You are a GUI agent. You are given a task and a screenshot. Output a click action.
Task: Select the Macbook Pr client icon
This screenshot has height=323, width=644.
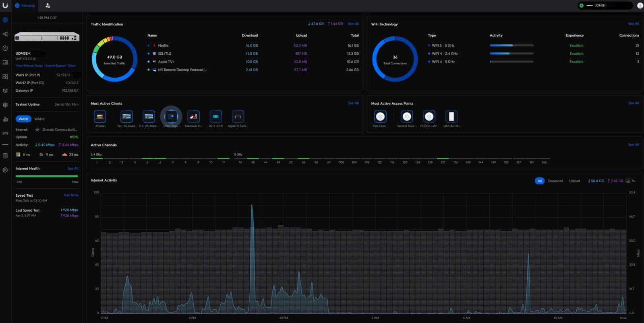click(193, 117)
